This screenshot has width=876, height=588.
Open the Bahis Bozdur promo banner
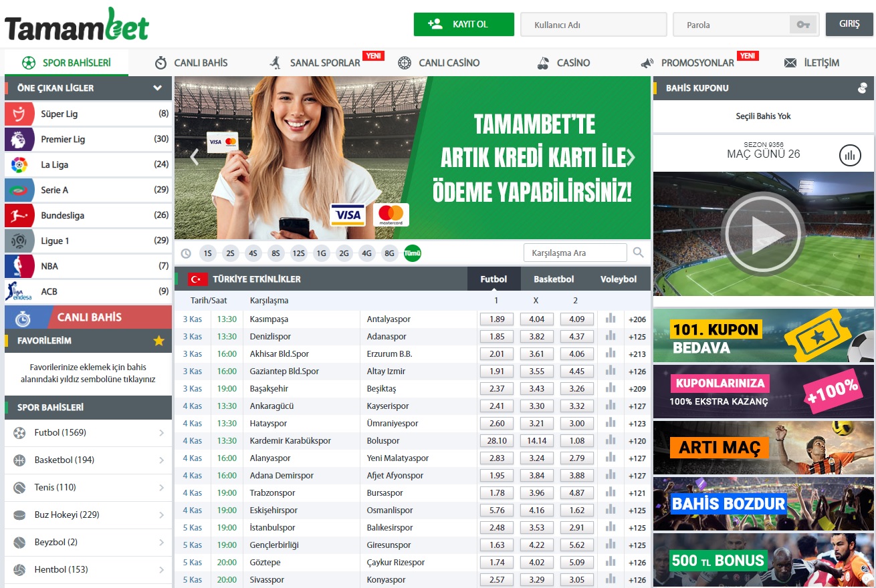764,504
